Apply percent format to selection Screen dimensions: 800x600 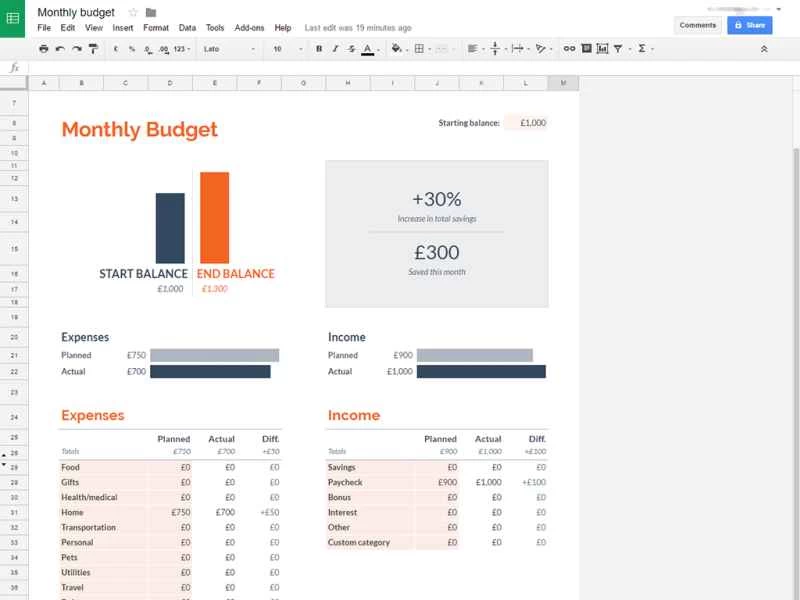click(130, 48)
